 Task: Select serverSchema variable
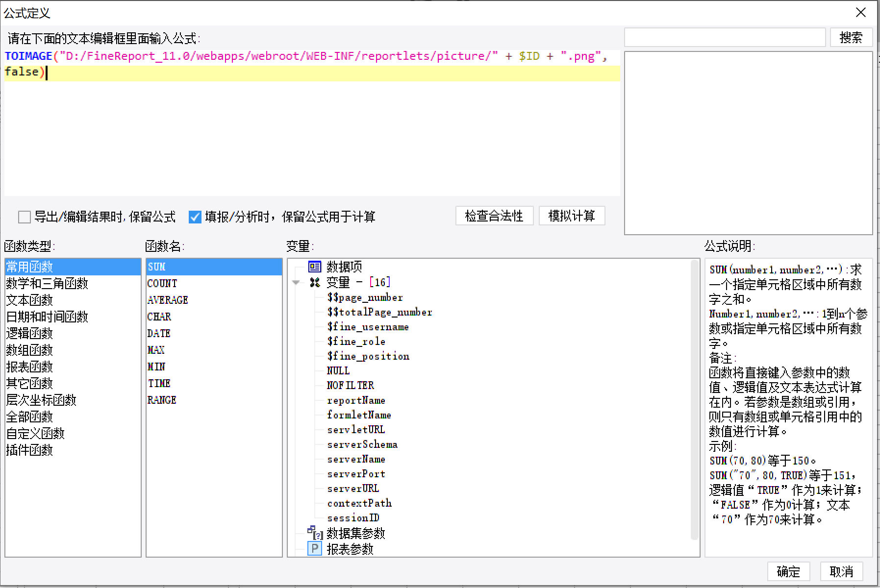[362, 444]
